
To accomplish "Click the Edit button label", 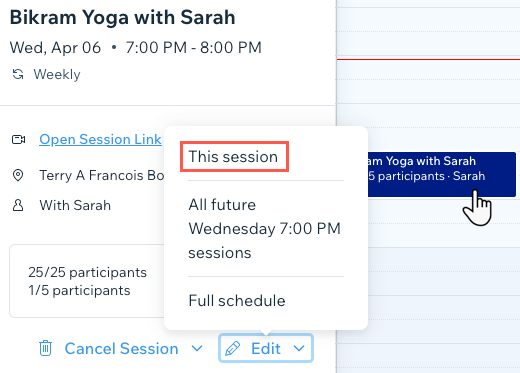I will tap(266, 349).
